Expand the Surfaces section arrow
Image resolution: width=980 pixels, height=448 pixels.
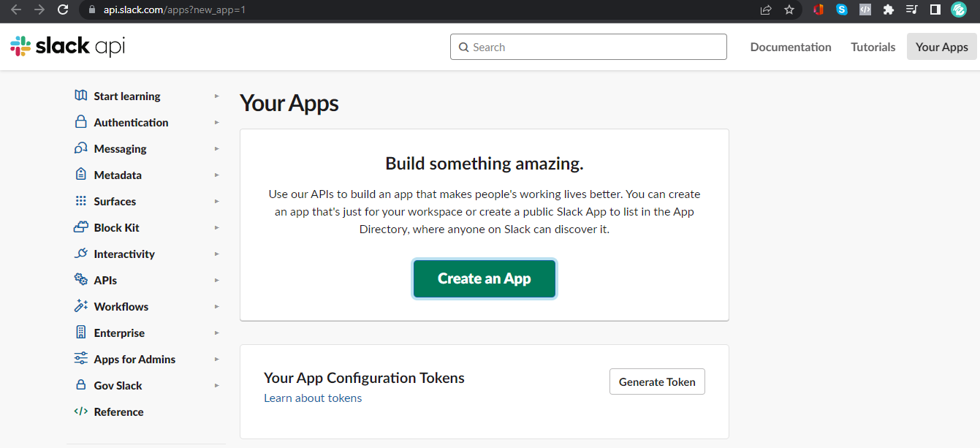point(217,201)
